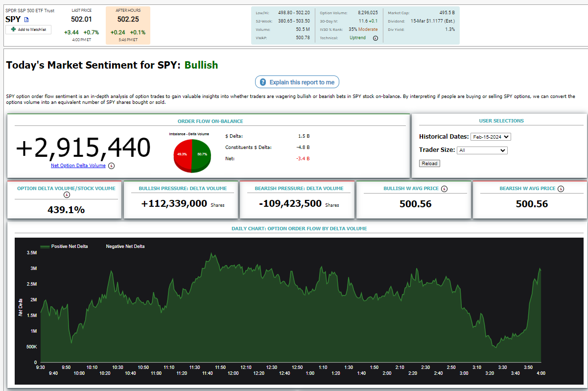Click SPDR S&P 500 ETF Trust name

click(x=30, y=10)
